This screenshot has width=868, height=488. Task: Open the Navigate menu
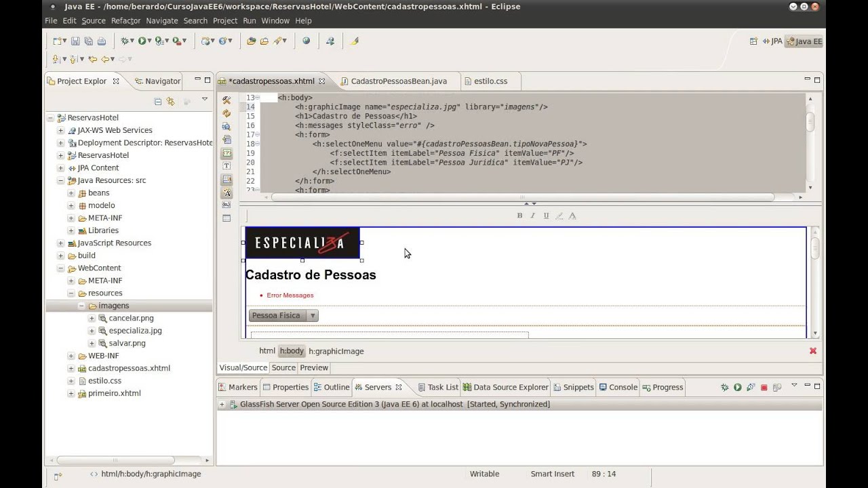click(161, 21)
